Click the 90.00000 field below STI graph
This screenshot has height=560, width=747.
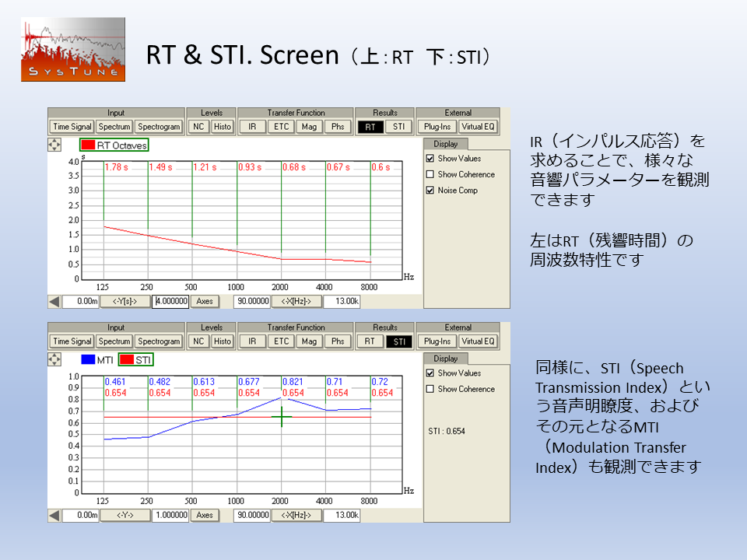252,515
